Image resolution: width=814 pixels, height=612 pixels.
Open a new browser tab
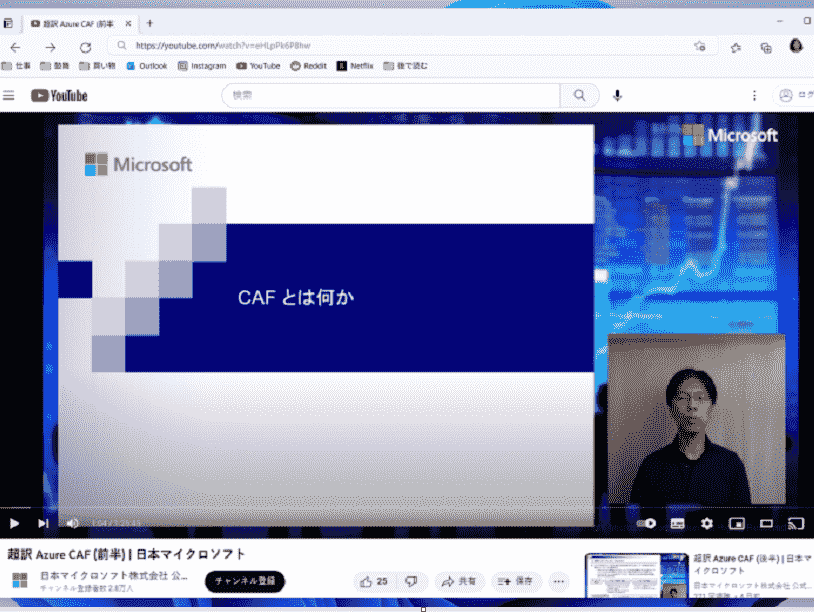click(150, 23)
